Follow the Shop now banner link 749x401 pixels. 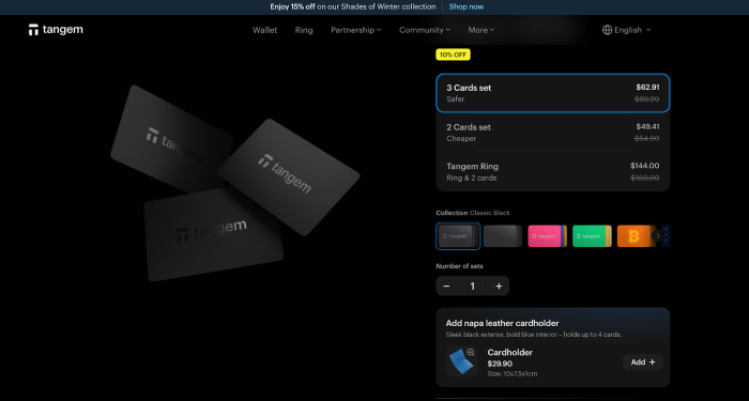pos(466,7)
